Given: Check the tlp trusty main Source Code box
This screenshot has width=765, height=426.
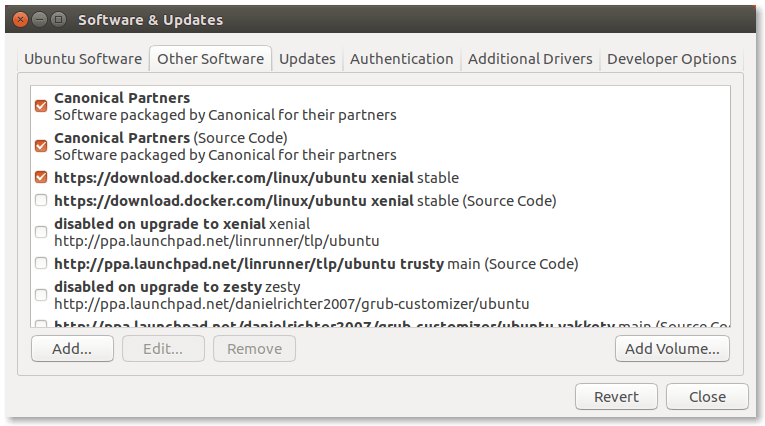Looking at the screenshot, I should (x=41, y=264).
